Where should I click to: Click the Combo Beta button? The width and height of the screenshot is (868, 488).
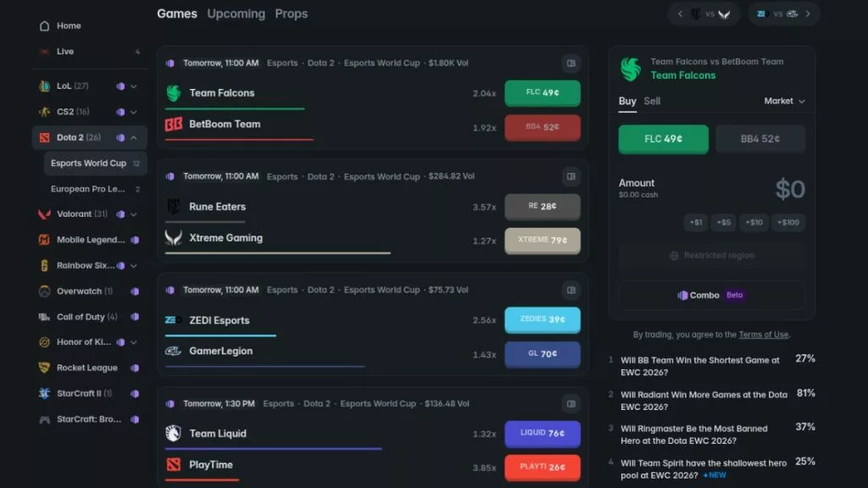pos(711,296)
